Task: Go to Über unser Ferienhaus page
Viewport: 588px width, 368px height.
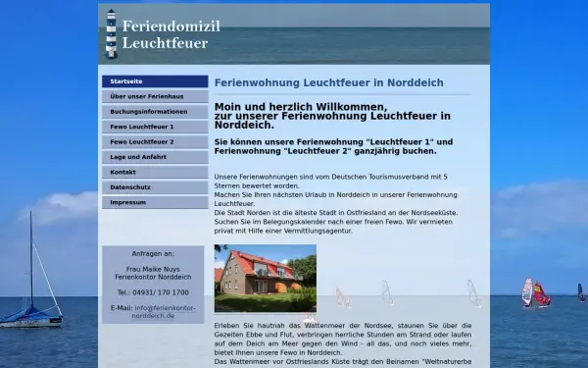Action: click(x=155, y=96)
